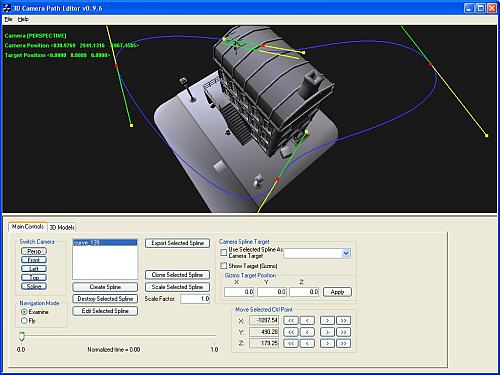500x375 pixels.
Task: Click Edit Selected Spline
Action: click(105, 311)
